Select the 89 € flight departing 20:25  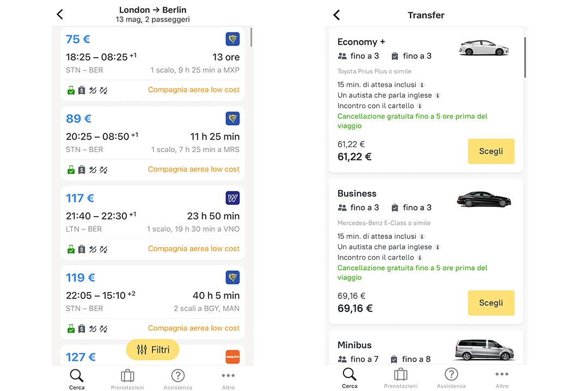tap(152, 143)
